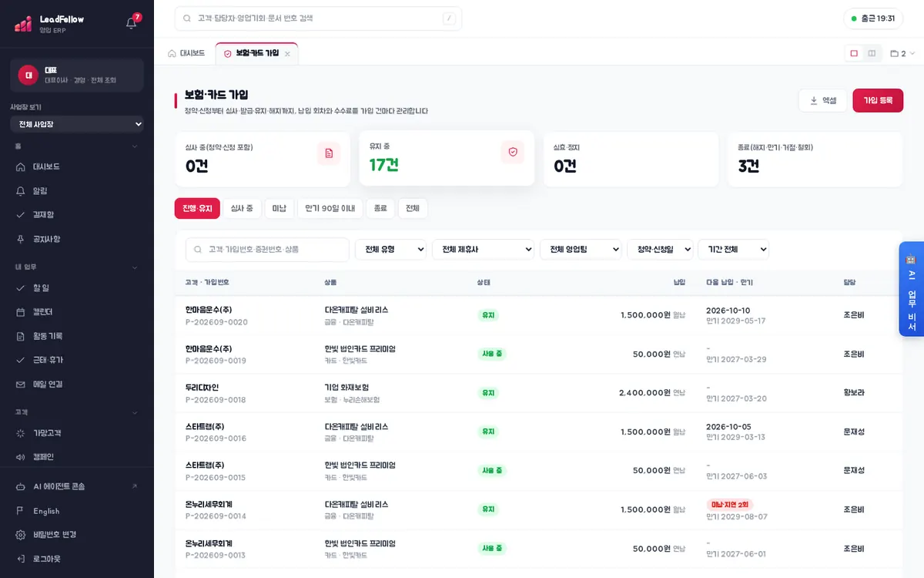Click the 납입 column header
Image resolution: width=924 pixels, height=578 pixels.
pos(679,283)
